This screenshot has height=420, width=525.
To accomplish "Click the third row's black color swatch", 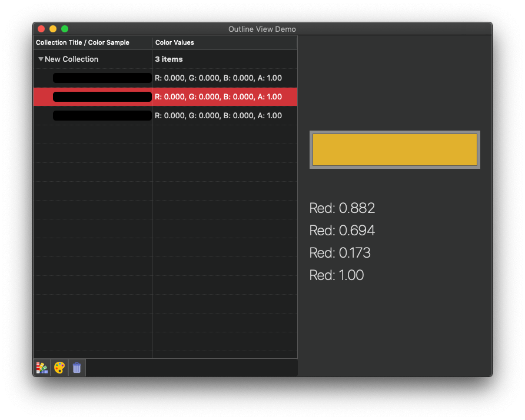I will pos(102,116).
